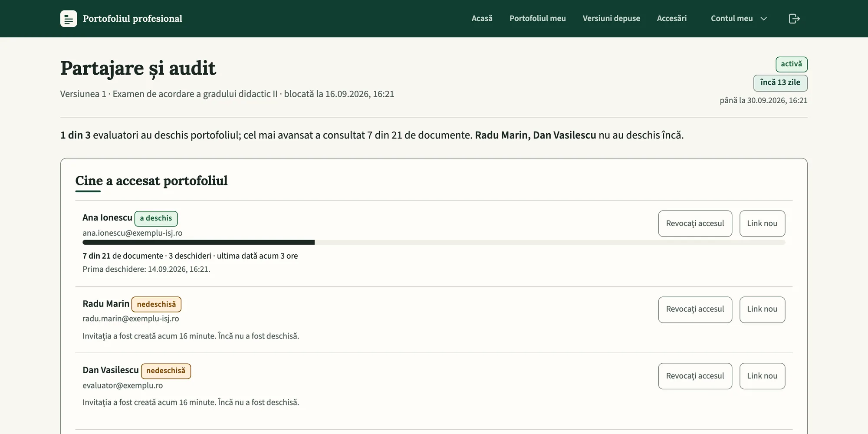Click the "a deschis" badge by Ana Ionescu
This screenshot has width=868, height=434.
[156, 218]
